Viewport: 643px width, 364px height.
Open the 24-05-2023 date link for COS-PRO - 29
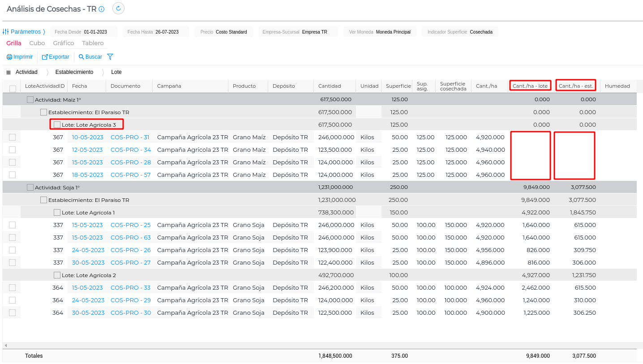[x=88, y=300]
